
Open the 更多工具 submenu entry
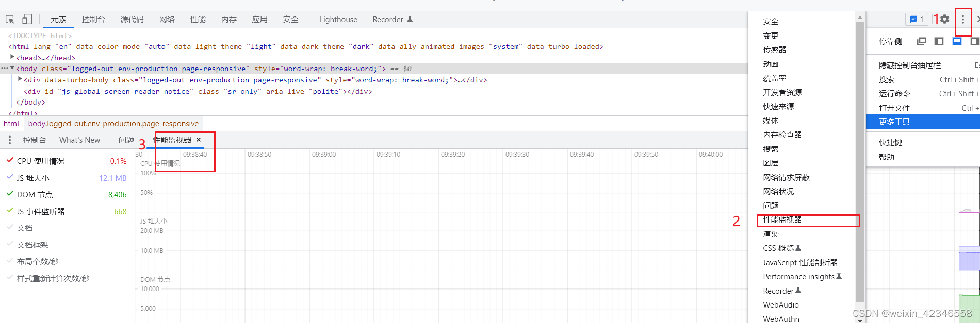[x=922, y=122]
